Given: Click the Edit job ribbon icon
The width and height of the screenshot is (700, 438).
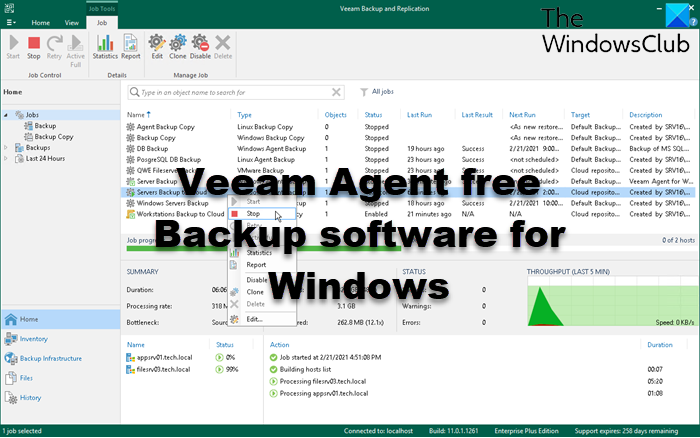Looking at the screenshot, I should pos(157,47).
